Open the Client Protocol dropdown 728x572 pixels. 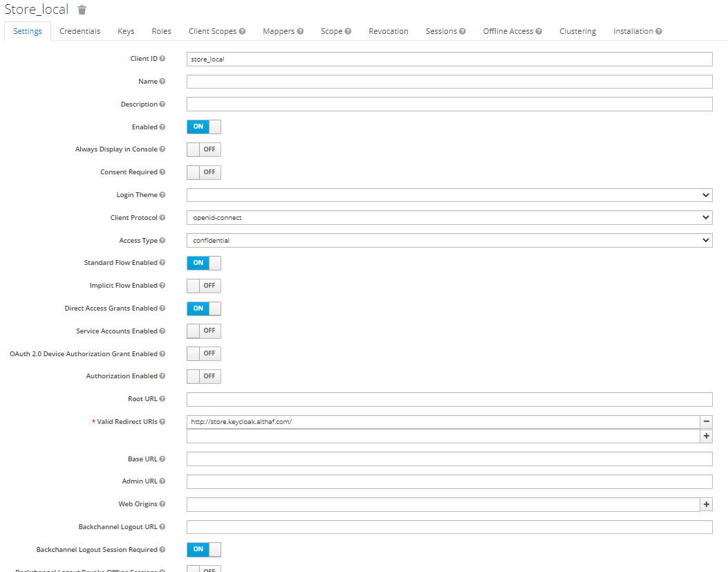pyautogui.click(x=449, y=217)
